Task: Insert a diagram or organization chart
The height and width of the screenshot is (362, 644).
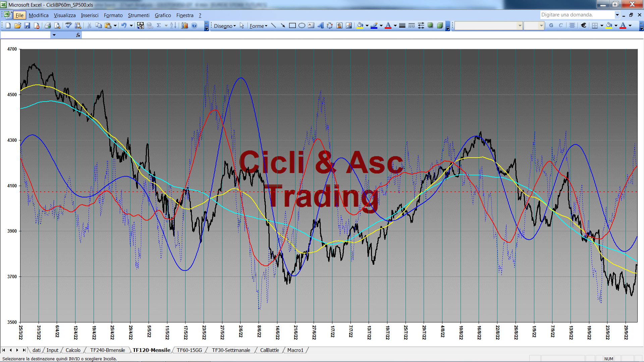Action: [330, 26]
